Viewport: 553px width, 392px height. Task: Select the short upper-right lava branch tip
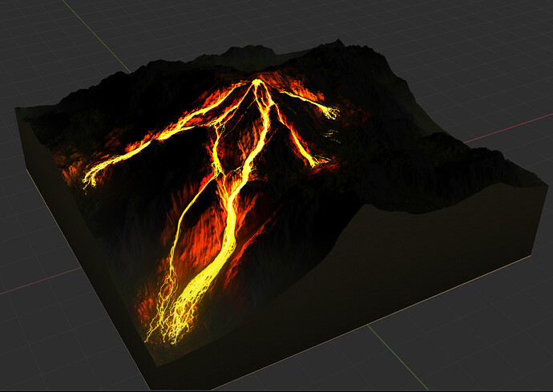pos(332,113)
